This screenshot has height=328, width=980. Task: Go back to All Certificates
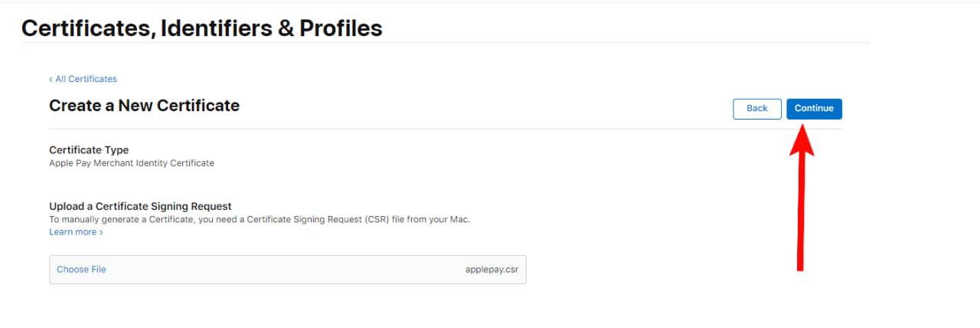pyautogui.click(x=86, y=79)
